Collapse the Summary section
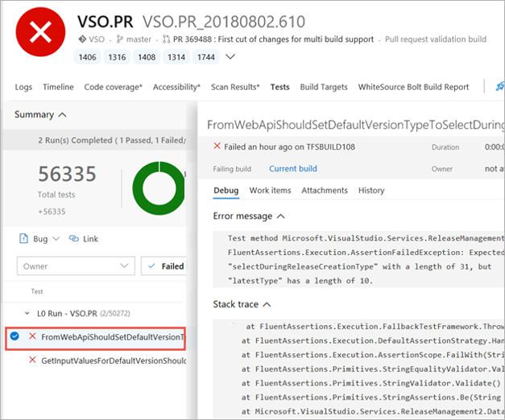 click(63, 115)
